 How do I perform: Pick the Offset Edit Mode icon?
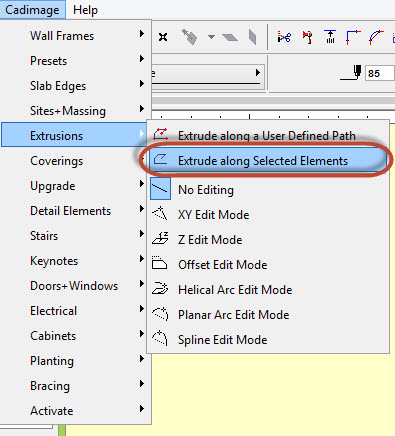(x=159, y=263)
